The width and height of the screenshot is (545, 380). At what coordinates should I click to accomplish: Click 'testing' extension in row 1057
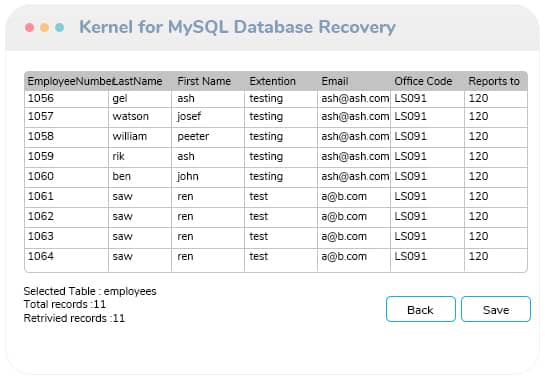[281, 117]
